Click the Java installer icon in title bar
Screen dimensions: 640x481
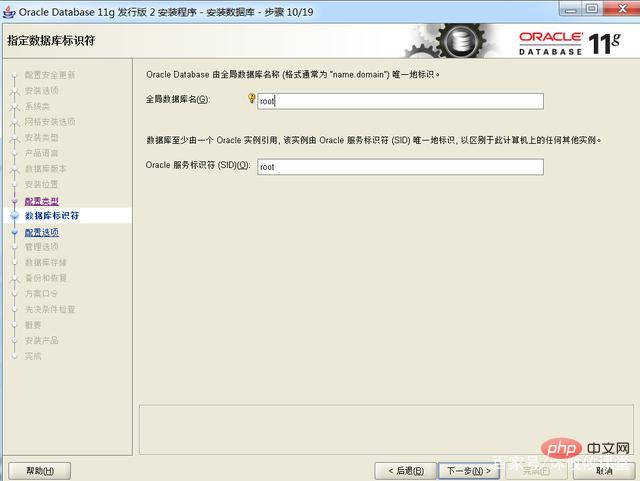9,11
